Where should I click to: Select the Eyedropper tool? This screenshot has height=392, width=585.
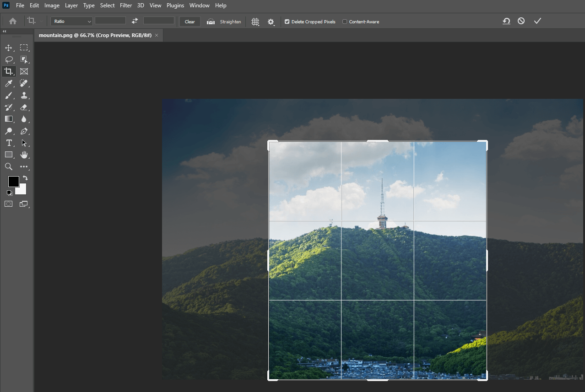(x=9, y=83)
